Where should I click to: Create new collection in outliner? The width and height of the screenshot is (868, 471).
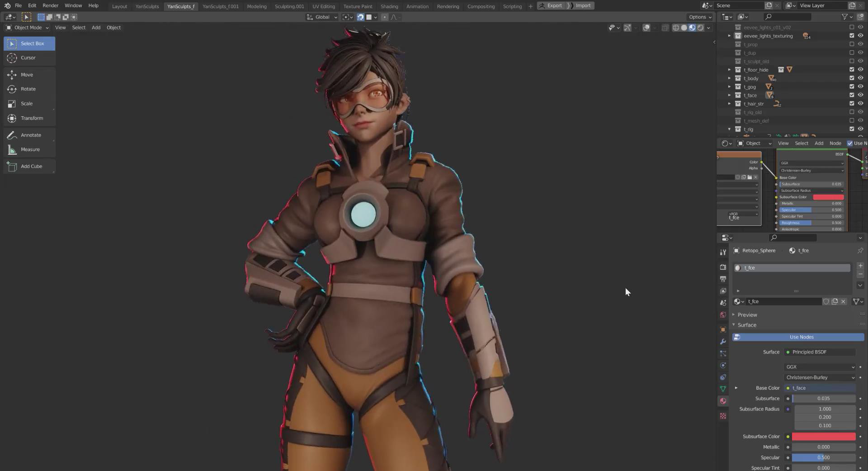860,17
